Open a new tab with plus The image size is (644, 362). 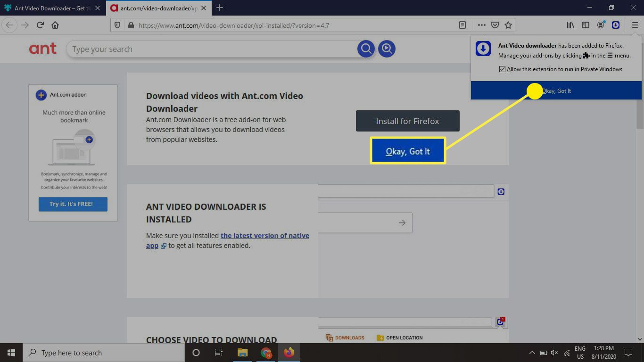click(219, 8)
